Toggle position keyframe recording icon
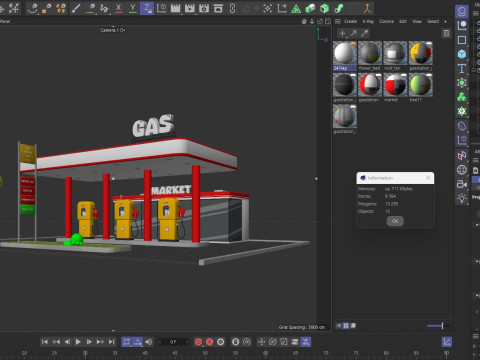 click(261, 342)
